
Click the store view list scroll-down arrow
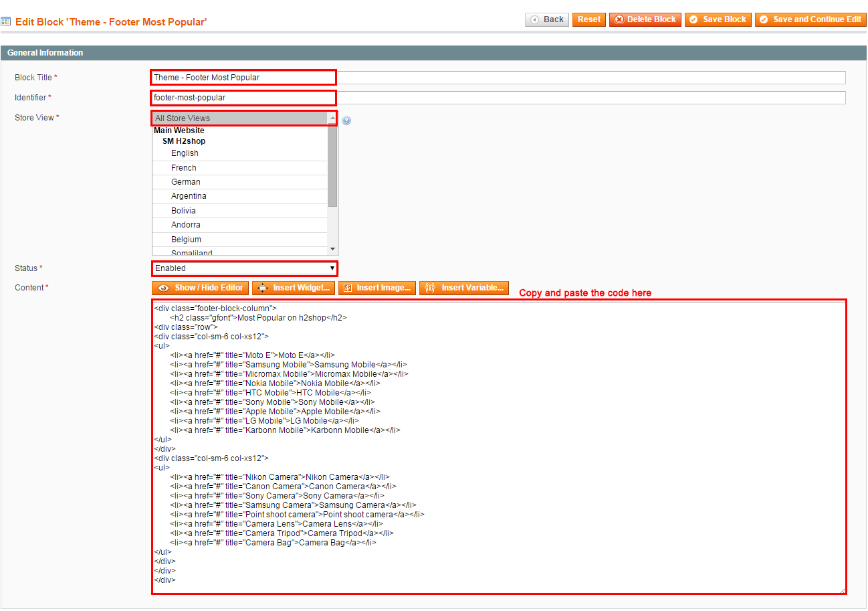tap(333, 249)
